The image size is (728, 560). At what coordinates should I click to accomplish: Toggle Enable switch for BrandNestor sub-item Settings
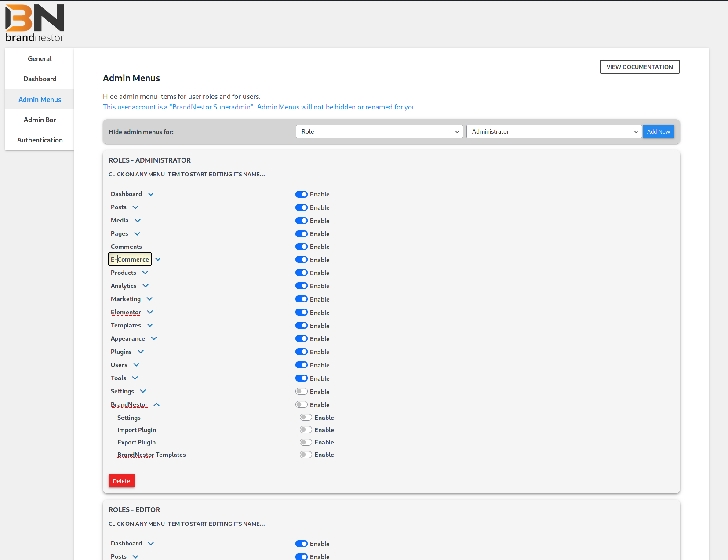click(x=306, y=418)
